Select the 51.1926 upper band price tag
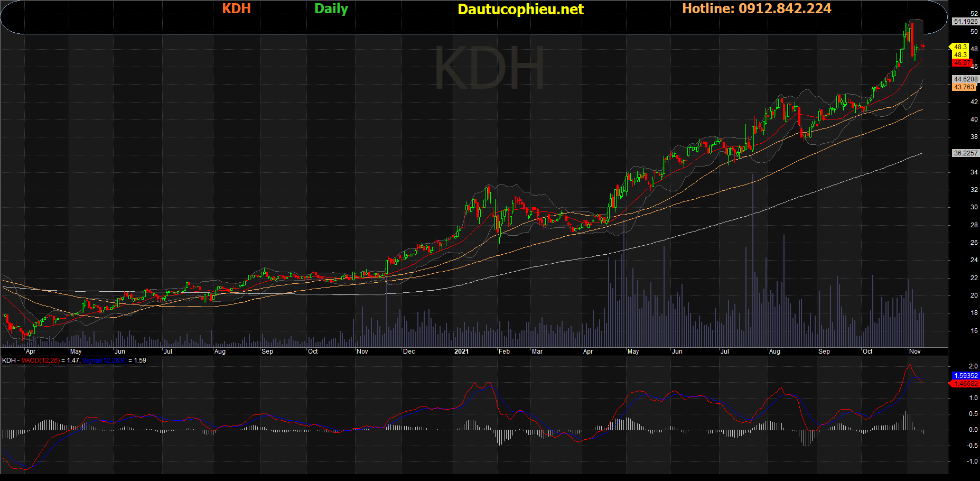 click(x=965, y=22)
